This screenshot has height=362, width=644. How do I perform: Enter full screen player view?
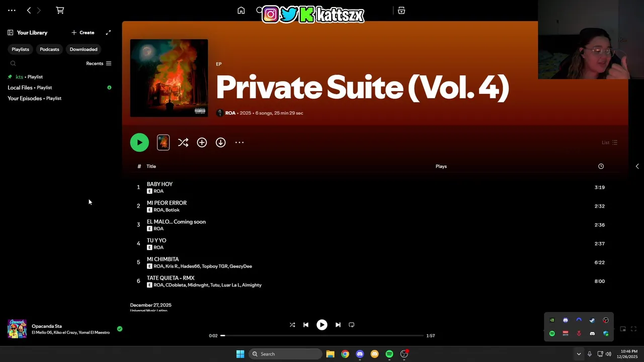633,329
